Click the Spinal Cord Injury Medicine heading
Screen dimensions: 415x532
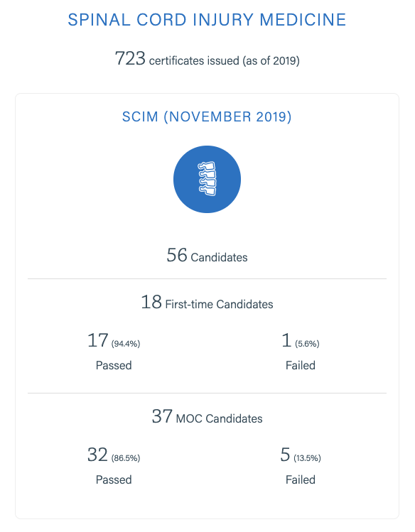207,20
